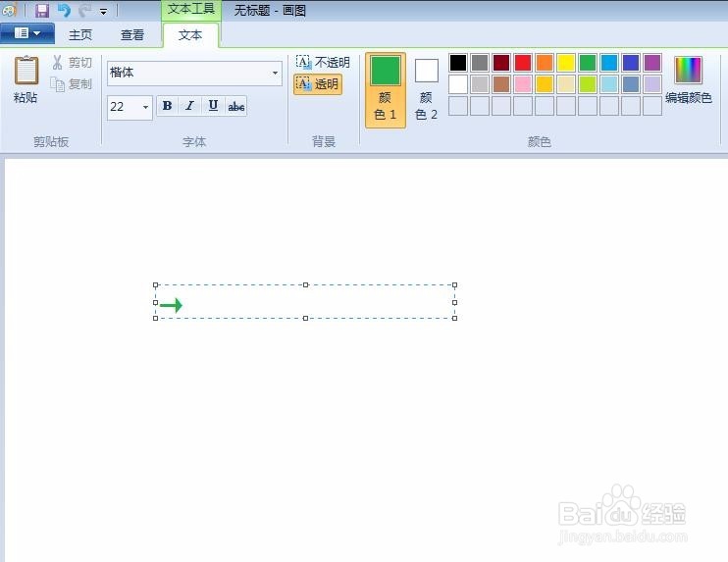Viewport: 728px width, 562px height.
Task: Pick the dark red color swatch
Action: point(501,63)
